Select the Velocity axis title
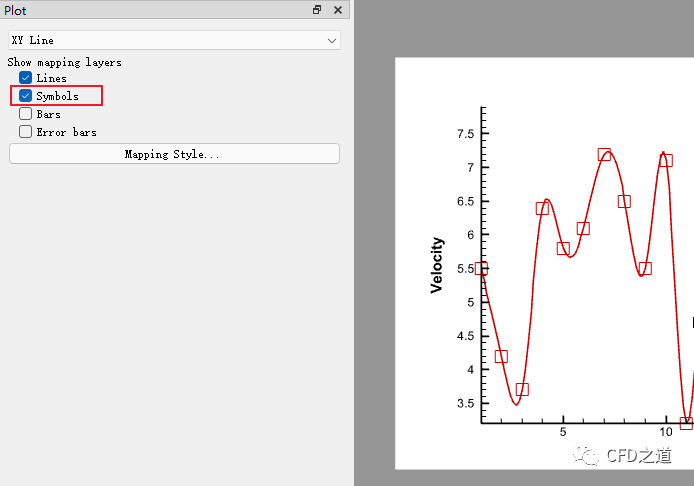Screen dimensions: 694x486 click(437, 265)
